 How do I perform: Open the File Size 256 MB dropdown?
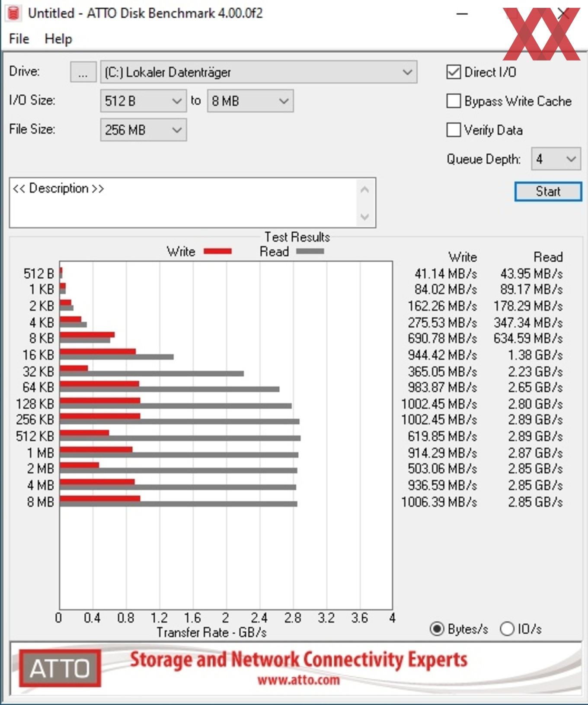[143, 130]
